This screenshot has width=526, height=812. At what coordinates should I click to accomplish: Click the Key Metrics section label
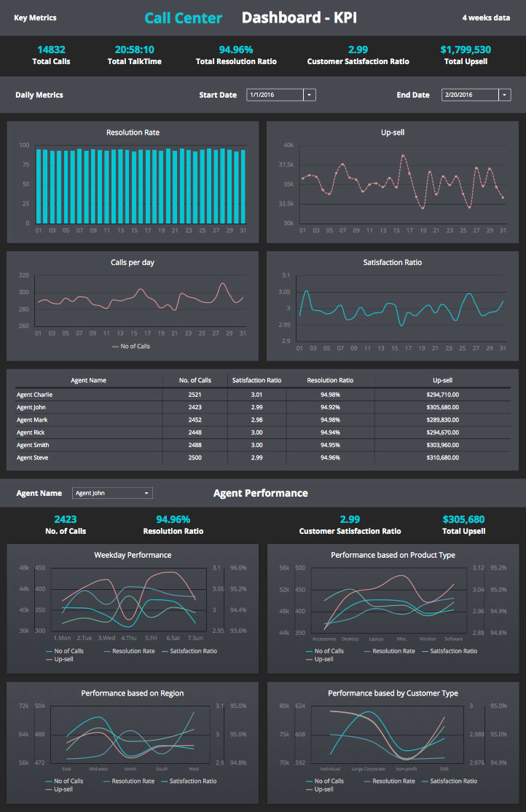tap(35, 17)
